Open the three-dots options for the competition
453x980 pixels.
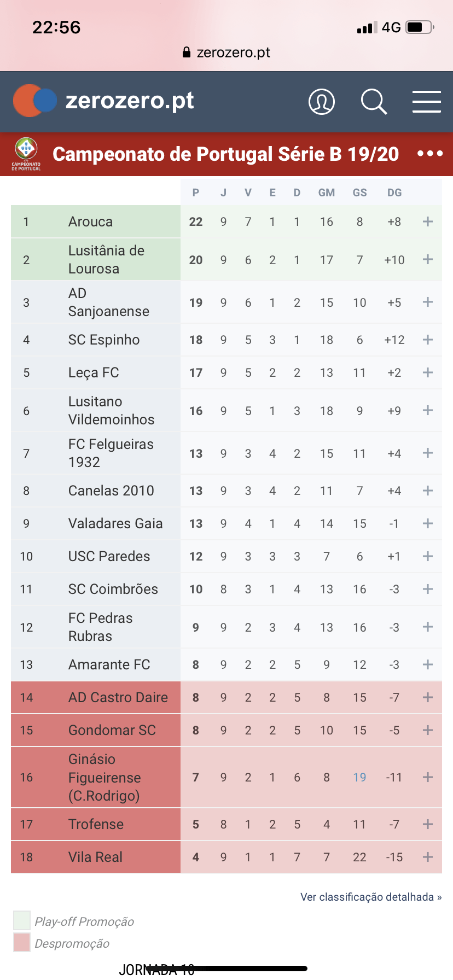[430, 154]
